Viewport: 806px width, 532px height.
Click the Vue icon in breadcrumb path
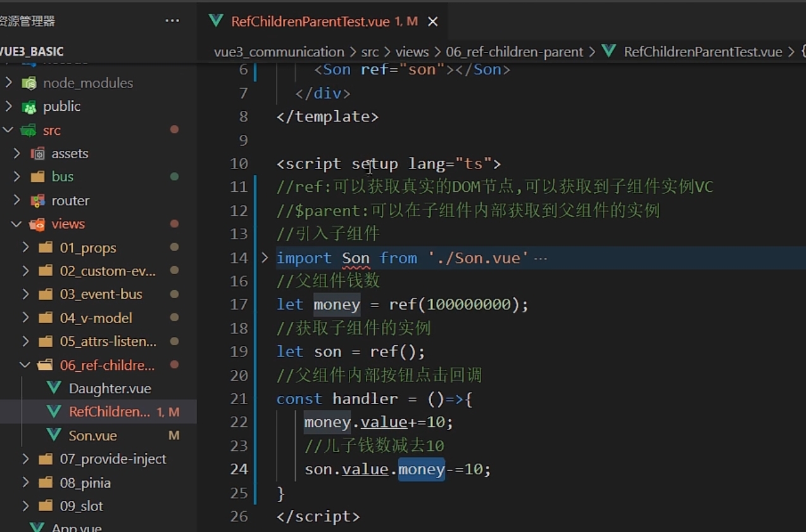point(609,51)
